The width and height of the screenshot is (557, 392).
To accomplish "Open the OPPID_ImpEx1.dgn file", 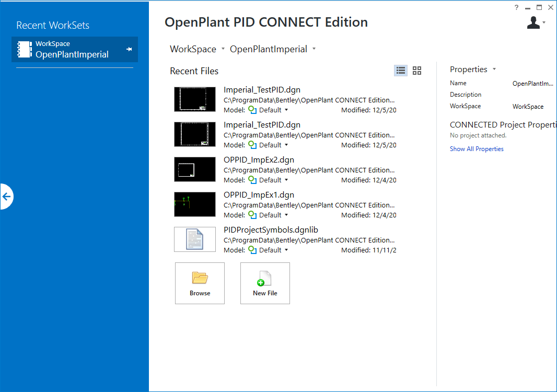I will 259,194.
